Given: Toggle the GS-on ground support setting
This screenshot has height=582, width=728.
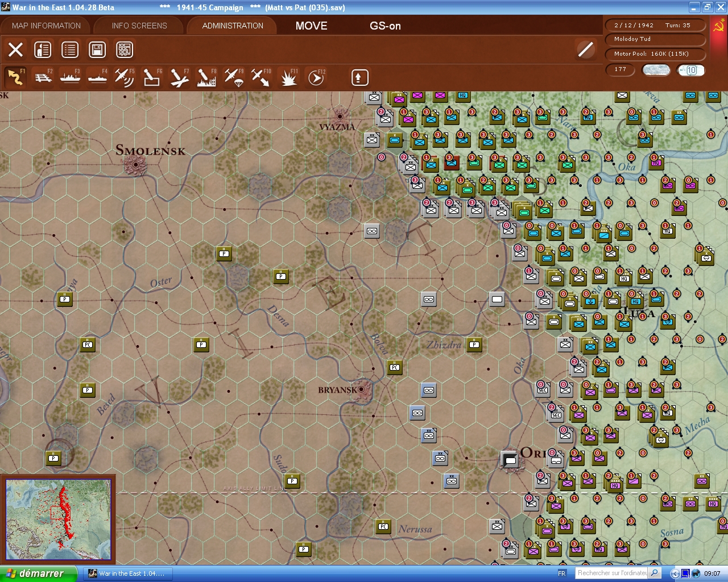Looking at the screenshot, I should [385, 26].
